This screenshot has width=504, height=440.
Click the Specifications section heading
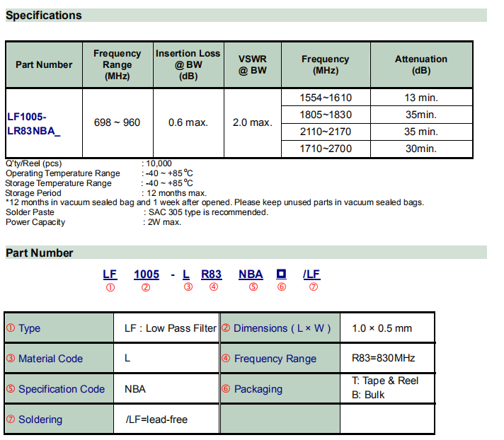(44, 16)
